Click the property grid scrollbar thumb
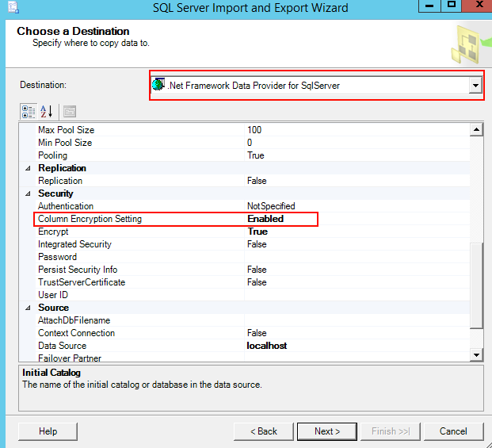Image resolution: width=492 pixels, height=448 pixels. (x=476, y=285)
